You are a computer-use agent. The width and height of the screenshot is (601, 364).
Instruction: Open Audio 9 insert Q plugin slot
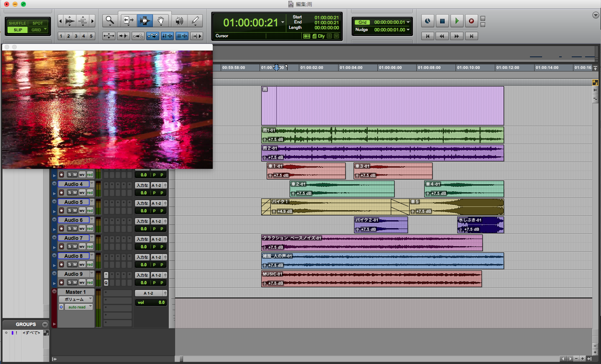click(106, 283)
